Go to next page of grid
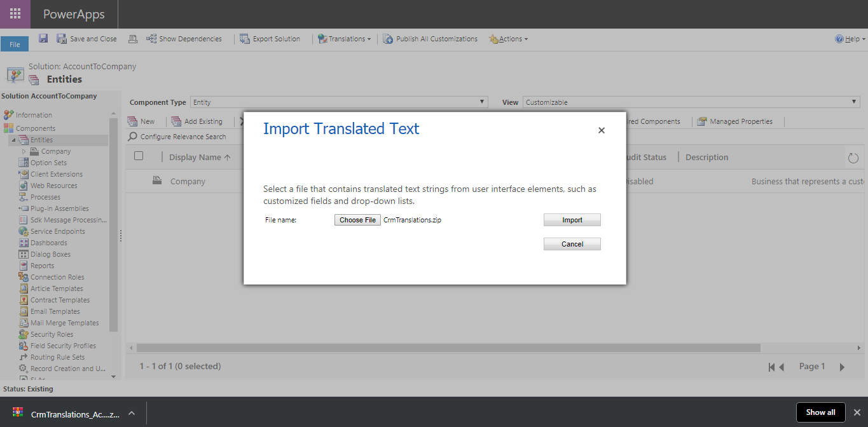868x427 pixels. point(842,367)
